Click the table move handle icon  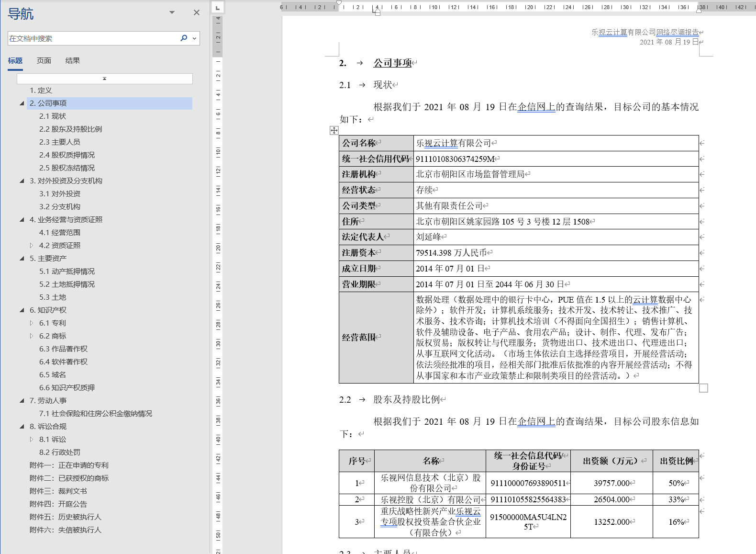334,130
